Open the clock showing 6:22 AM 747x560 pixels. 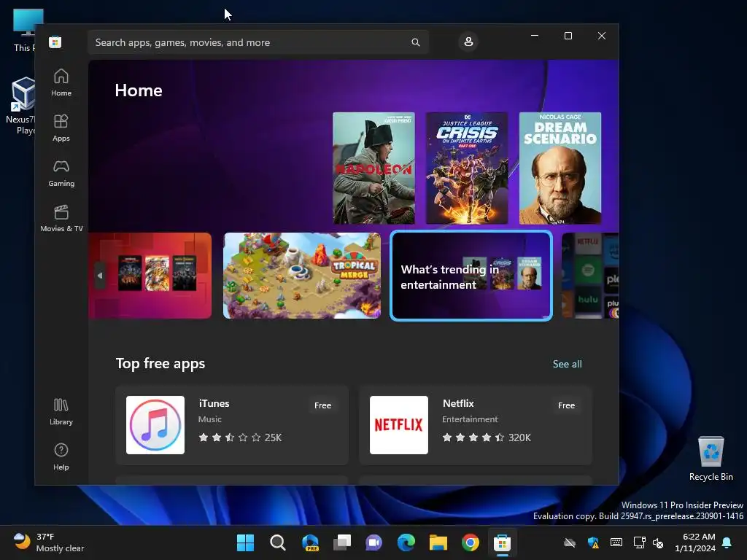click(x=695, y=542)
